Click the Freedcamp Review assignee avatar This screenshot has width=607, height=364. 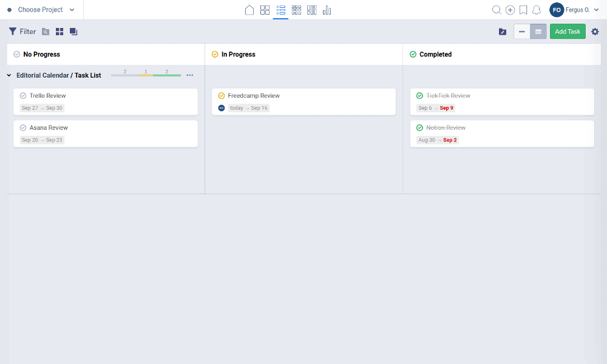[x=222, y=108]
